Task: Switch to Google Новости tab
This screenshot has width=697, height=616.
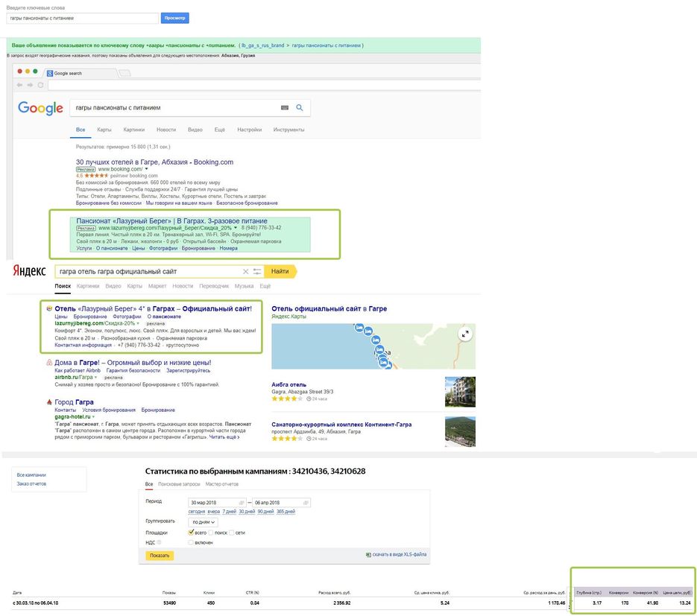Action: coord(166,130)
